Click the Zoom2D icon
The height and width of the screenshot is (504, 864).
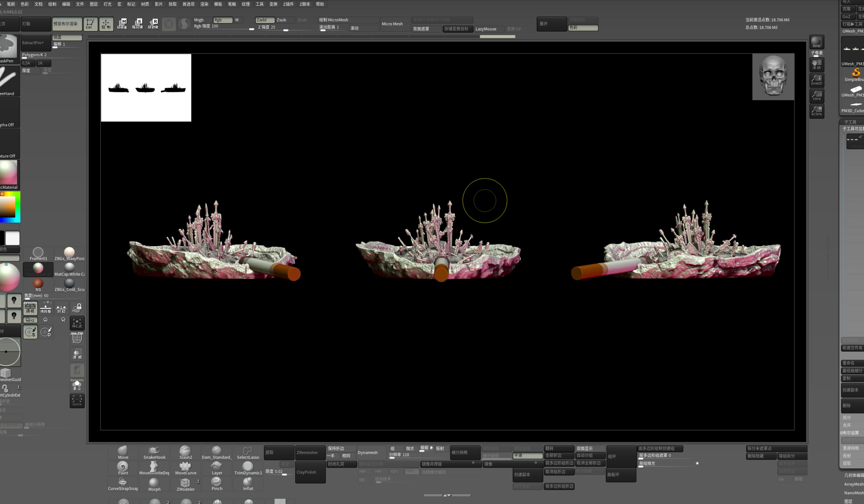coord(817,80)
